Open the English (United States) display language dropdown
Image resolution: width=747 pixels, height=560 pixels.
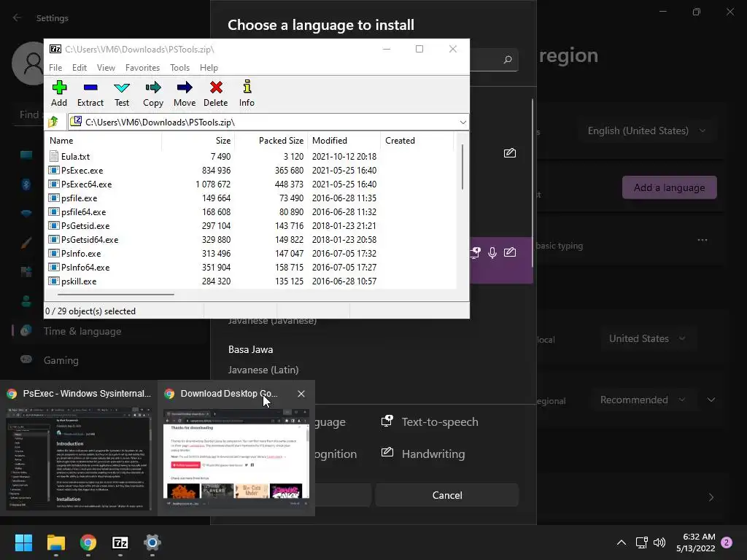coord(646,131)
